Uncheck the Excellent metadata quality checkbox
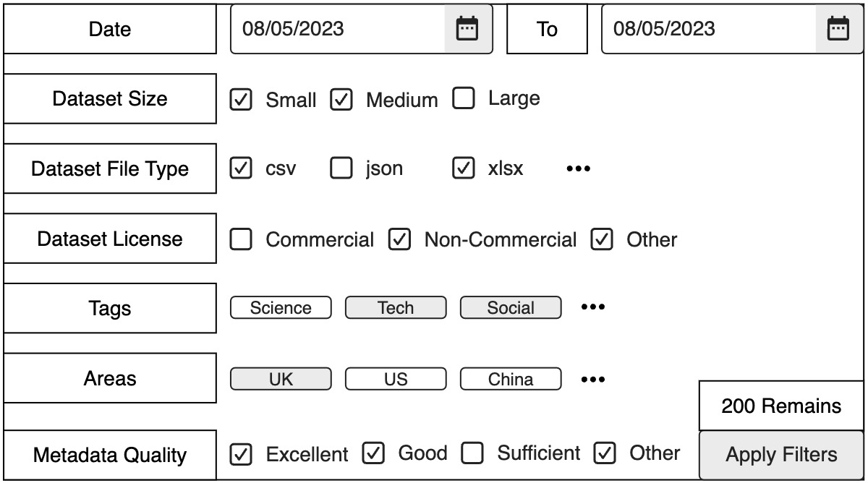The width and height of the screenshot is (868, 483). [x=241, y=454]
